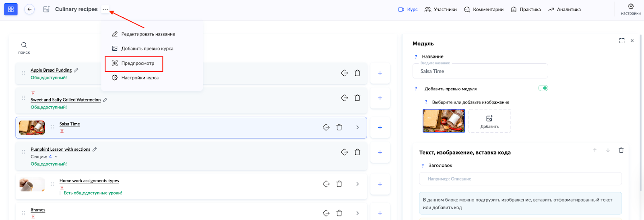Delete the Apple Bread Pudding lesson
This screenshot has width=644, height=220.
coord(357,73)
